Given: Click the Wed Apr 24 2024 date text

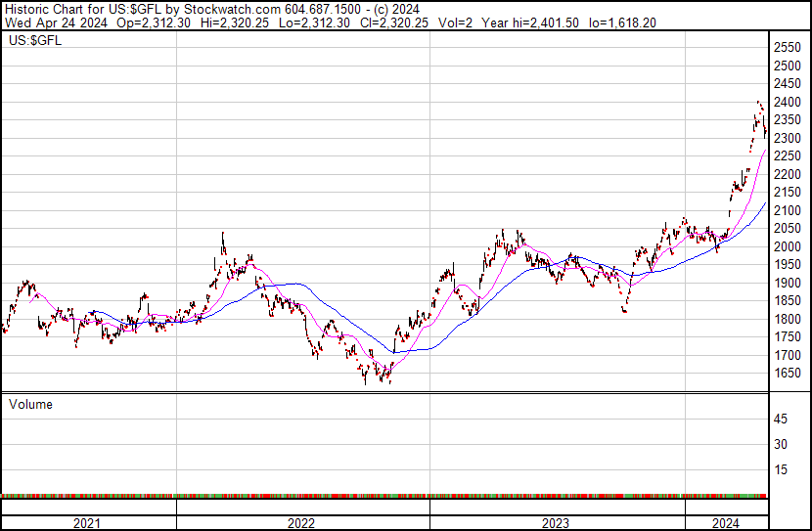Looking at the screenshot, I should (x=56, y=22).
